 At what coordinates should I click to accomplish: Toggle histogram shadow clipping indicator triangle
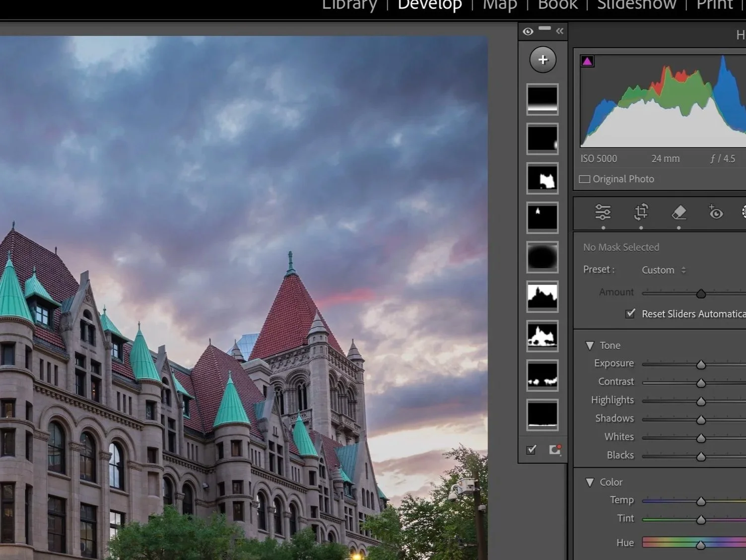click(587, 62)
